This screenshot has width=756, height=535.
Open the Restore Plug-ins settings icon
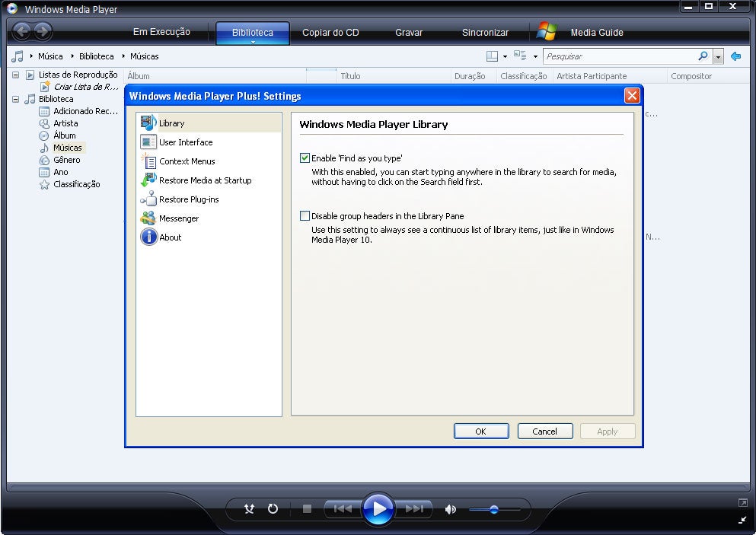[148, 199]
